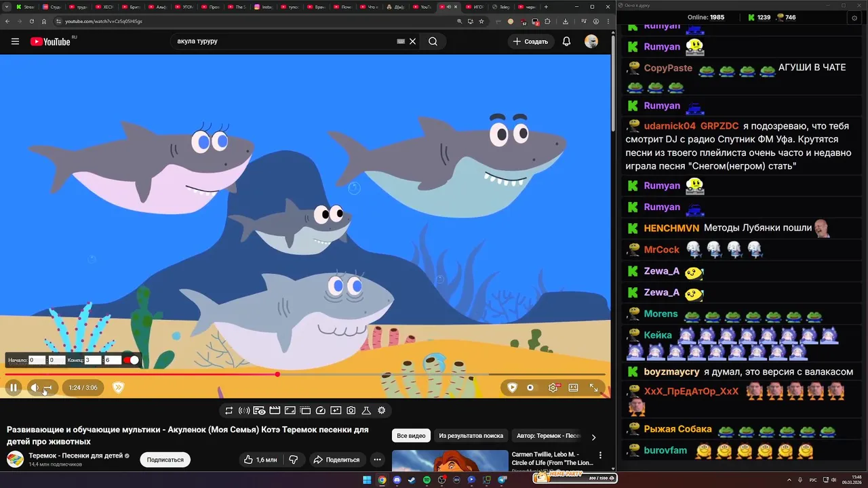Subscribe with the Подписаться button
Image resolution: width=868 pixels, height=488 pixels.
coord(165,460)
